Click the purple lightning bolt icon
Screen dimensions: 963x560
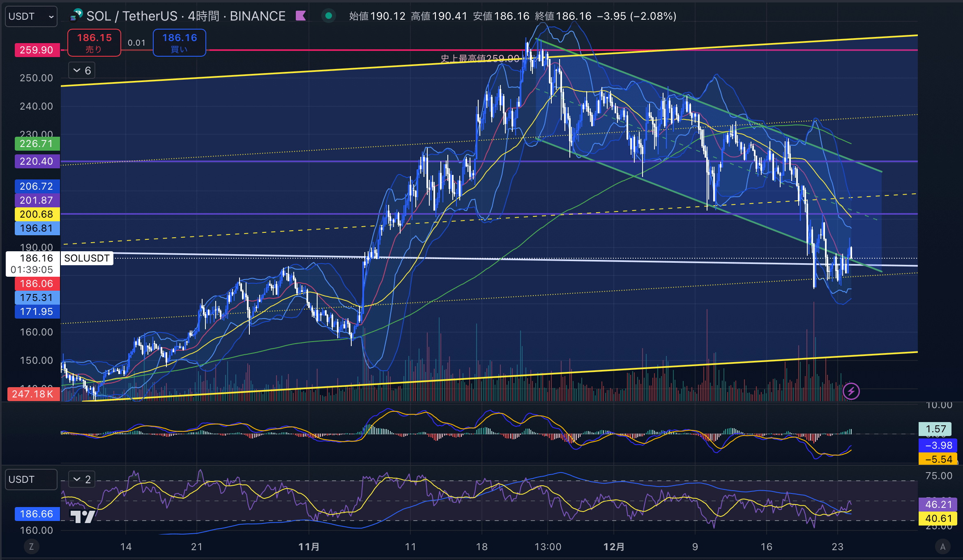[851, 391]
